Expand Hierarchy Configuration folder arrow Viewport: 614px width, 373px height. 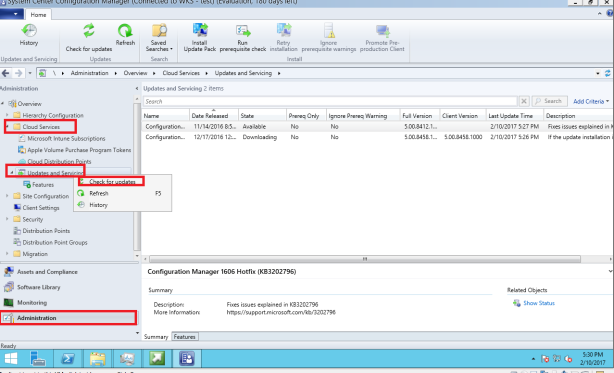tap(7, 115)
